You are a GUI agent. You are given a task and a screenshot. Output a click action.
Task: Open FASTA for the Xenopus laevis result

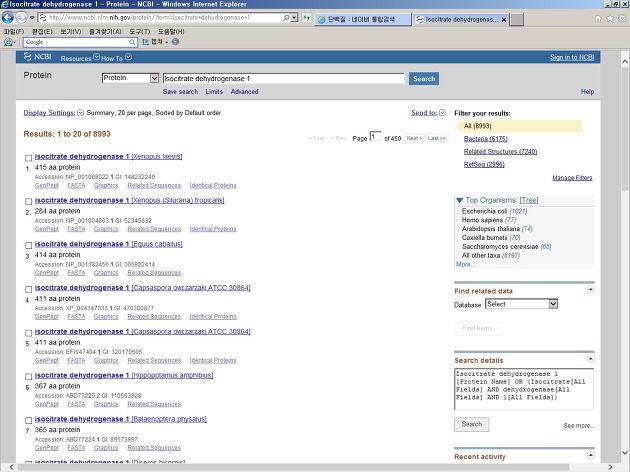coord(76,185)
